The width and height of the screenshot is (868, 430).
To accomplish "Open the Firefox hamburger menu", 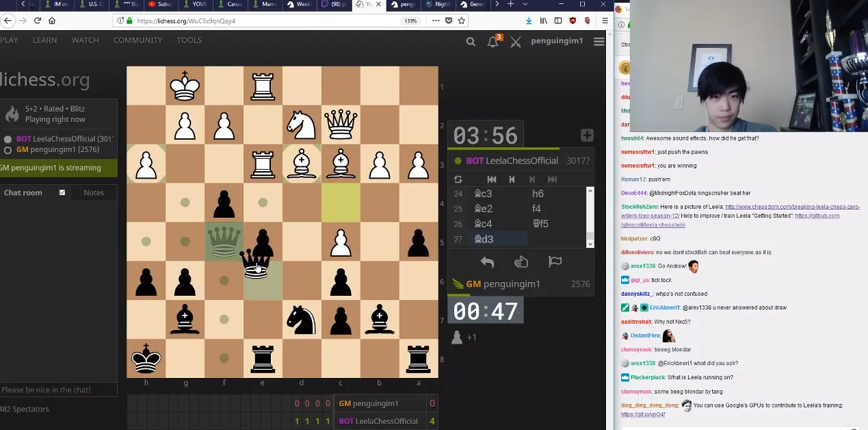I will [x=605, y=21].
